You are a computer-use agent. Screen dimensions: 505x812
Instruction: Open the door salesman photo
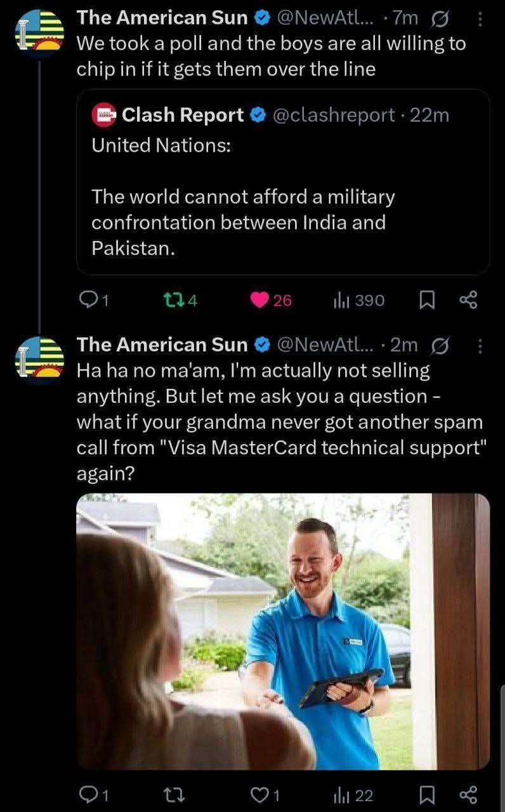pyautogui.click(x=283, y=631)
